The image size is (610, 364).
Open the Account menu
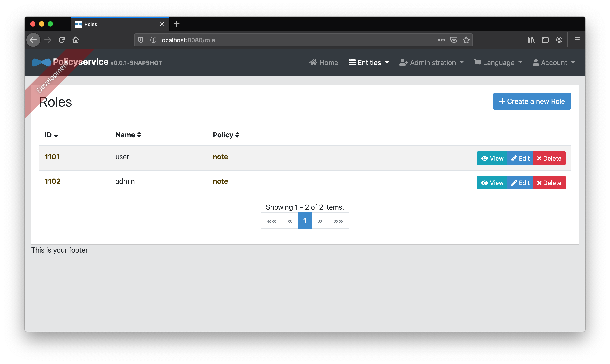554,62
